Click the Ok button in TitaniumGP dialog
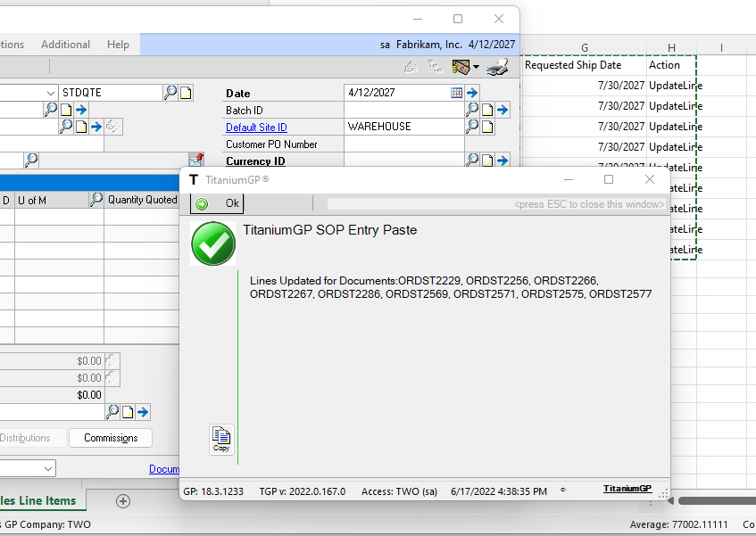 coord(217,203)
